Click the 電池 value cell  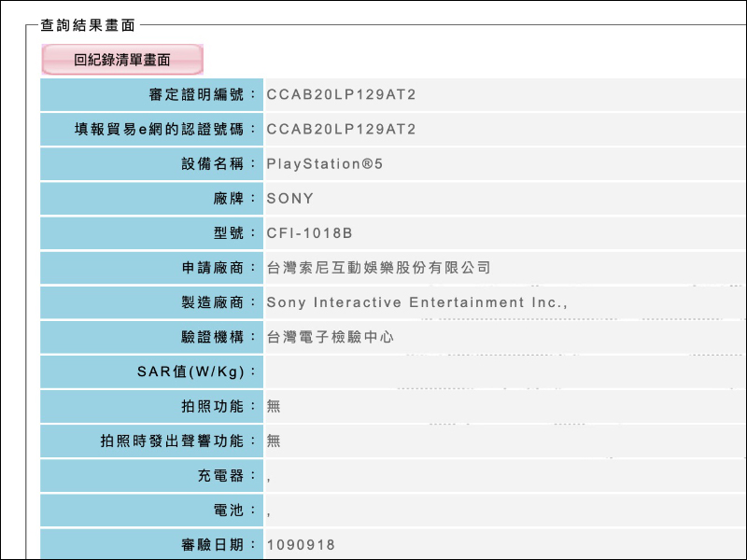(x=505, y=511)
